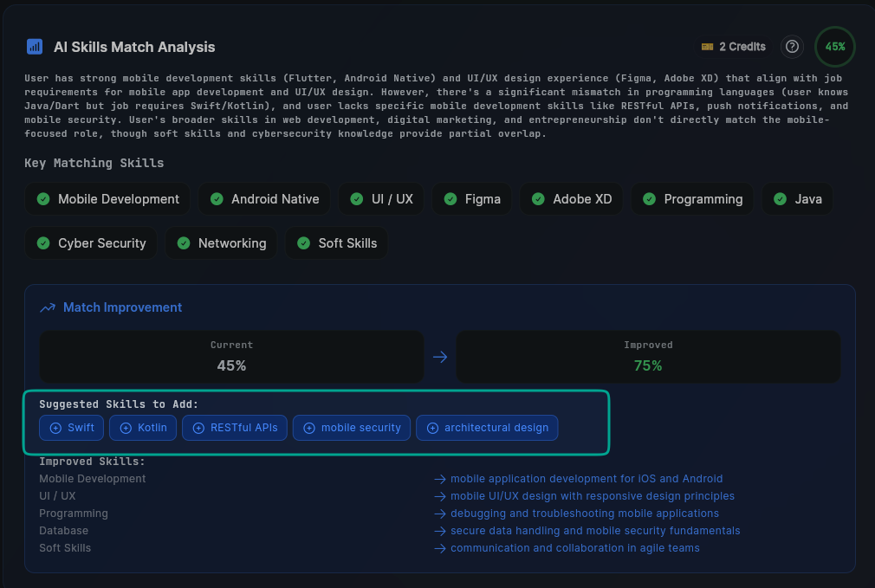The image size is (875, 588).
Task: Click the arrow icon between Current and Improved
Action: point(440,356)
